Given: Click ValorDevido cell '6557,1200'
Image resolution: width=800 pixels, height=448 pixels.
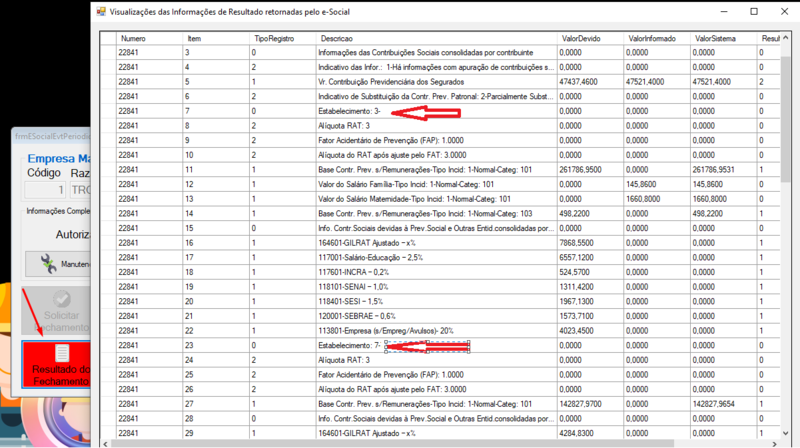Looking at the screenshot, I should point(590,257).
